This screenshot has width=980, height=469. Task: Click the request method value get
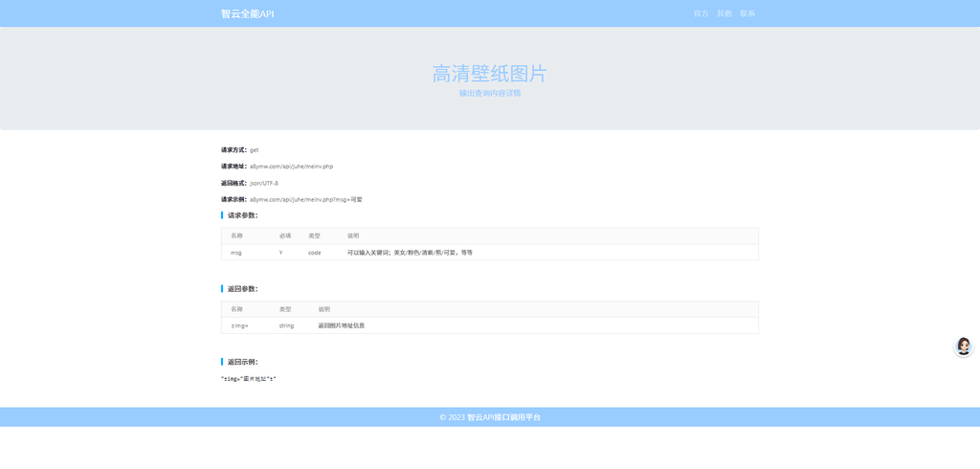tap(255, 150)
